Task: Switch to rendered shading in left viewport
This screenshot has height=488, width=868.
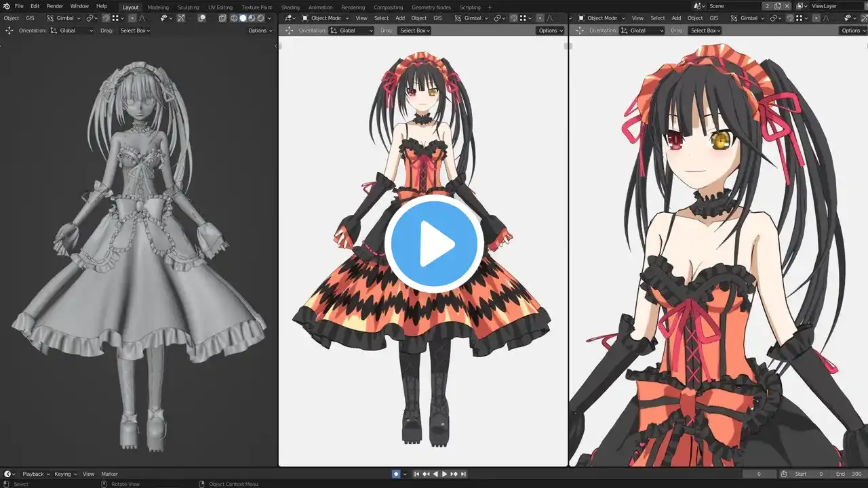Action: [260, 18]
